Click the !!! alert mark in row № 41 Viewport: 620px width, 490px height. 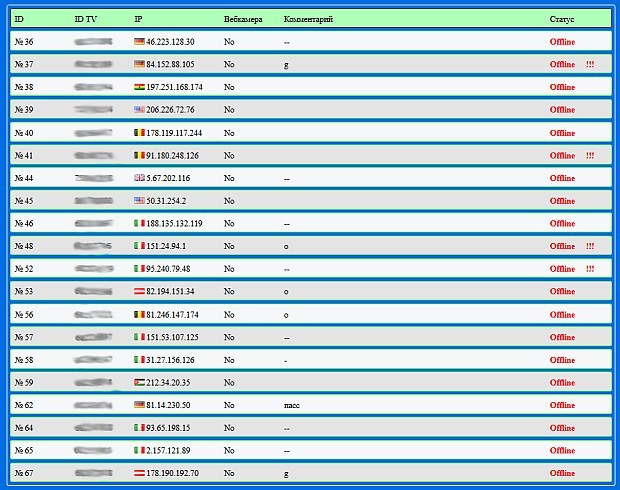coord(590,155)
